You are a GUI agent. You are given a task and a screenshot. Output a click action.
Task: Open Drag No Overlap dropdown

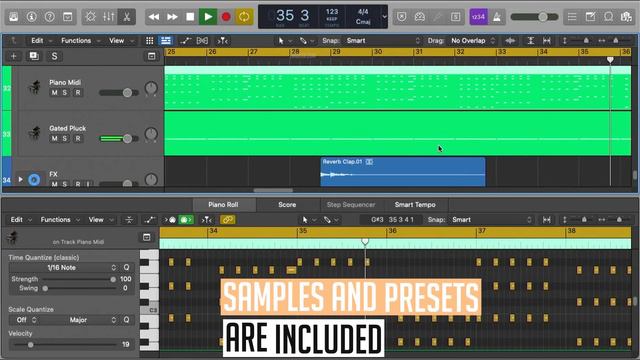[473, 40]
